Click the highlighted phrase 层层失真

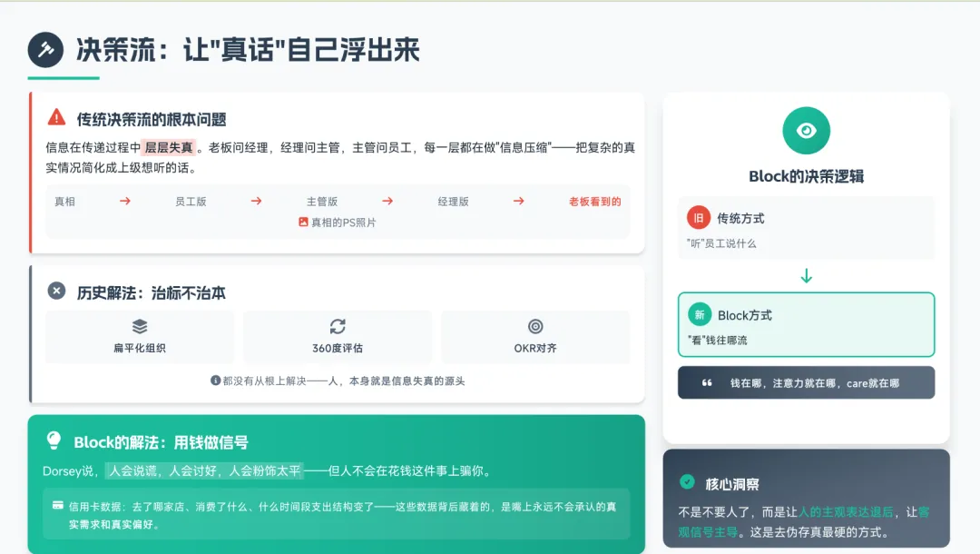click(x=169, y=147)
